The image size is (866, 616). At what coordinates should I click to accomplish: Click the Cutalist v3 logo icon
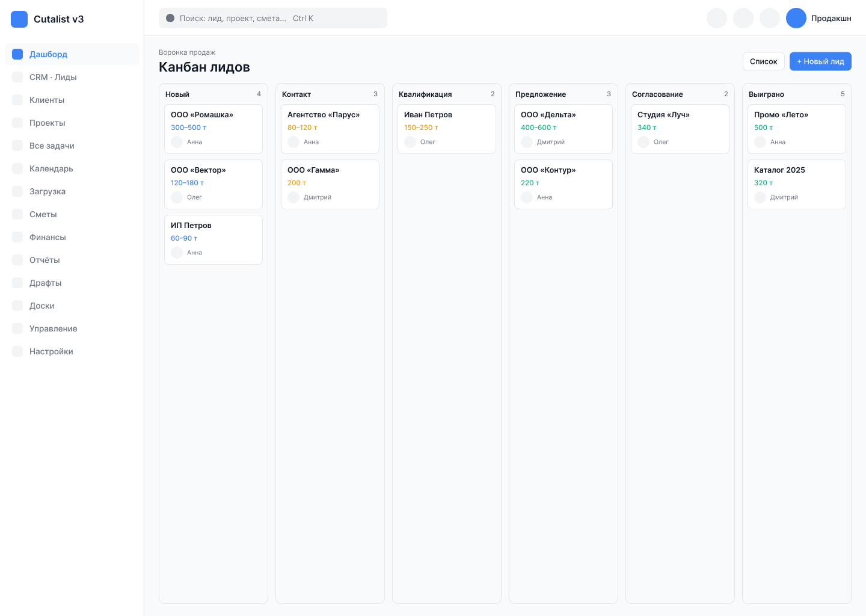(x=19, y=19)
